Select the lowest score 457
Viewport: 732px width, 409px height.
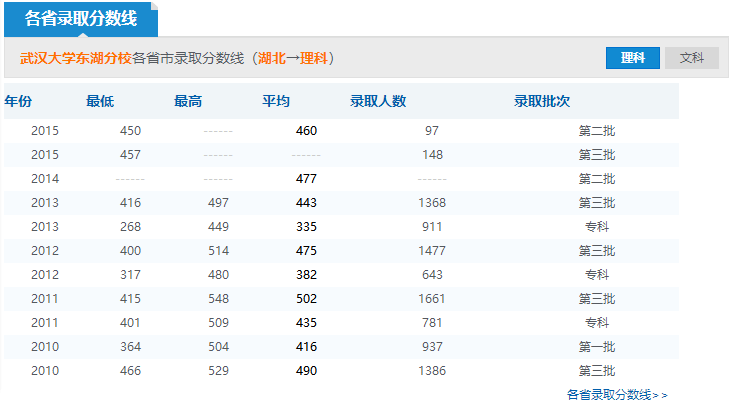click(x=130, y=155)
